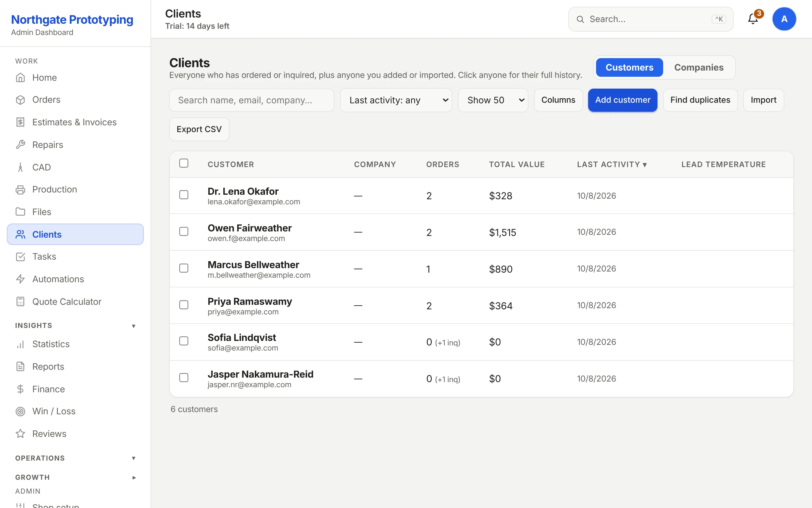Click the Win / Loss target icon
Image resolution: width=812 pixels, height=508 pixels.
coord(21,411)
